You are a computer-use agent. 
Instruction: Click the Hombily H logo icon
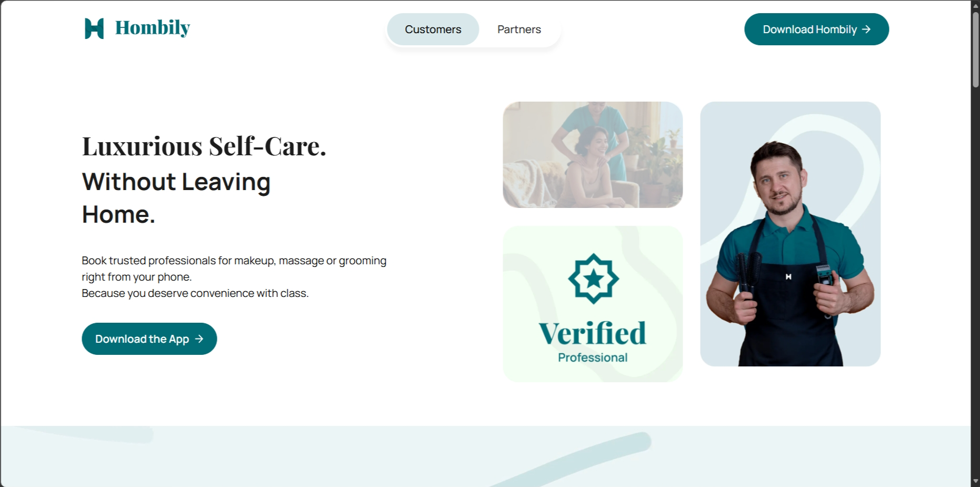tap(94, 28)
